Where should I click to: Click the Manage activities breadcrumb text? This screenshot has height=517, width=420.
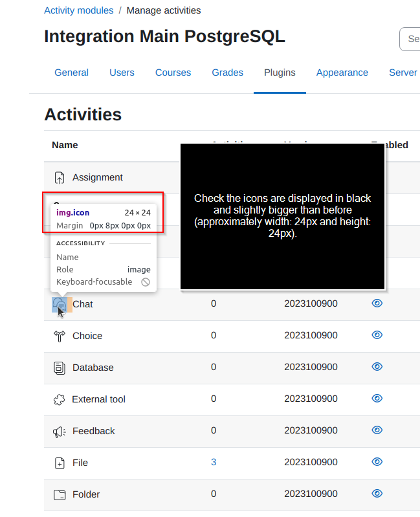tap(164, 10)
